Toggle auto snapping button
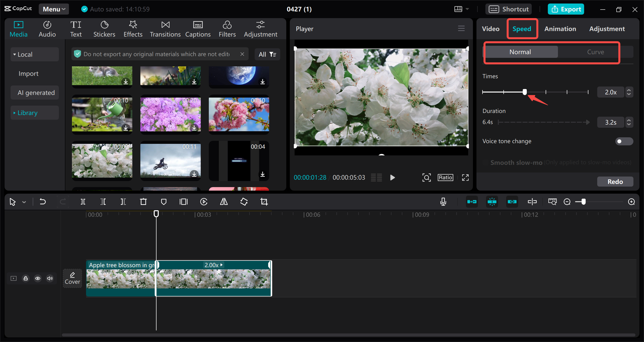The image size is (644, 342). 492,202
